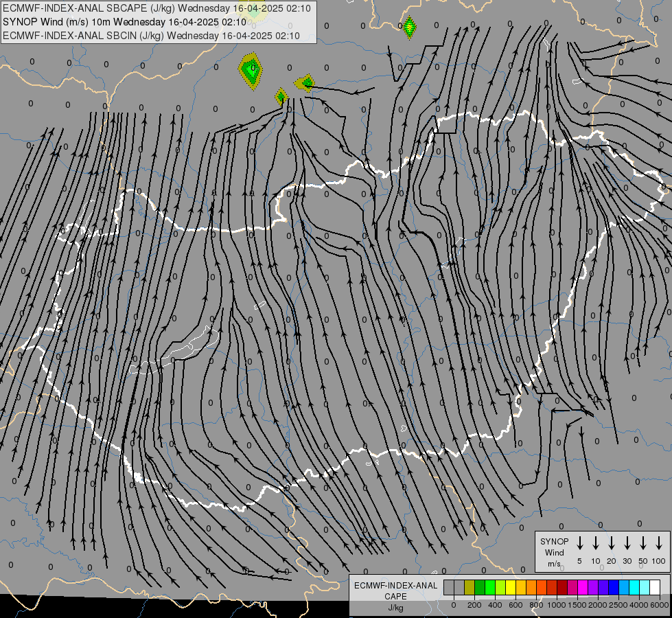Pick the dark green CAPE legend swatch

coord(480,587)
